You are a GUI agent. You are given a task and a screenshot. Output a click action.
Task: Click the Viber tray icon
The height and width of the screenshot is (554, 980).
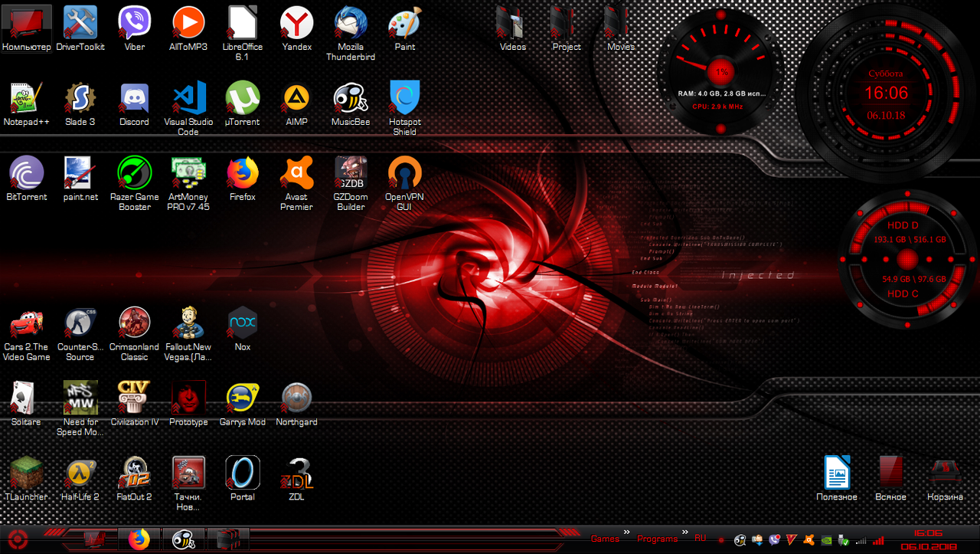pyautogui.click(x=774, y=540)
